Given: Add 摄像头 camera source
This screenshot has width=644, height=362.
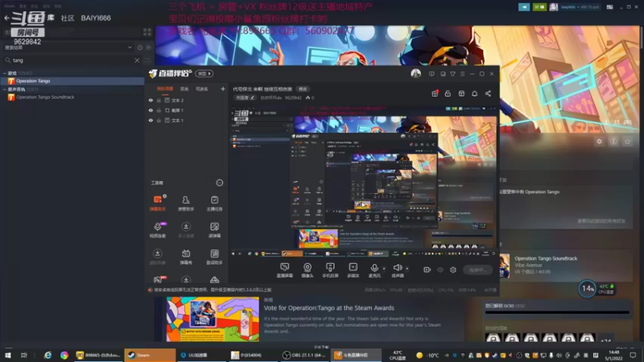Looking at the screenshot, I should 308,270.
